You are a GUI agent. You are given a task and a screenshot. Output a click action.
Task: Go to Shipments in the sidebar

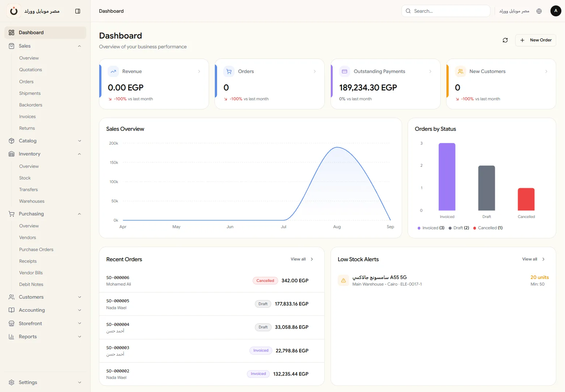coord(30,93)
